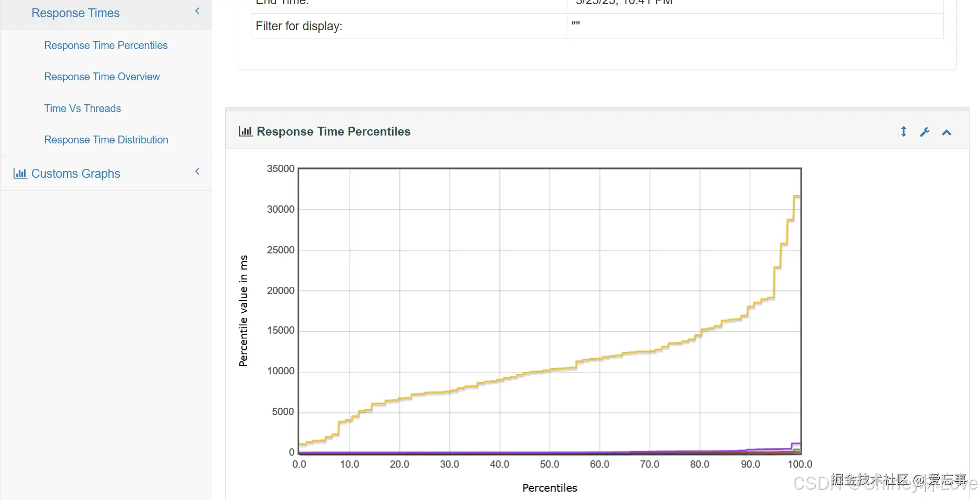Click the wrench settings icon in panel header
This screenshot has width=980, height=500.
tap(925, 132)
